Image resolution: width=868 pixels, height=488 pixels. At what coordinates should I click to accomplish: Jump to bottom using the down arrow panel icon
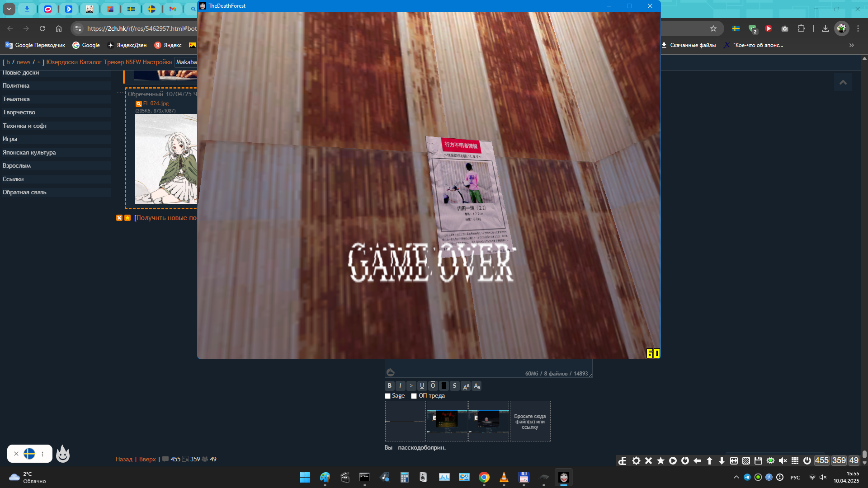pos(722,460)
